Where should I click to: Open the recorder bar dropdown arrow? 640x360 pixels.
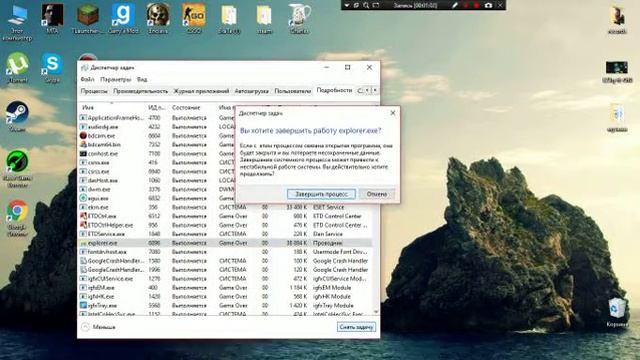click(x=347, y=5)
